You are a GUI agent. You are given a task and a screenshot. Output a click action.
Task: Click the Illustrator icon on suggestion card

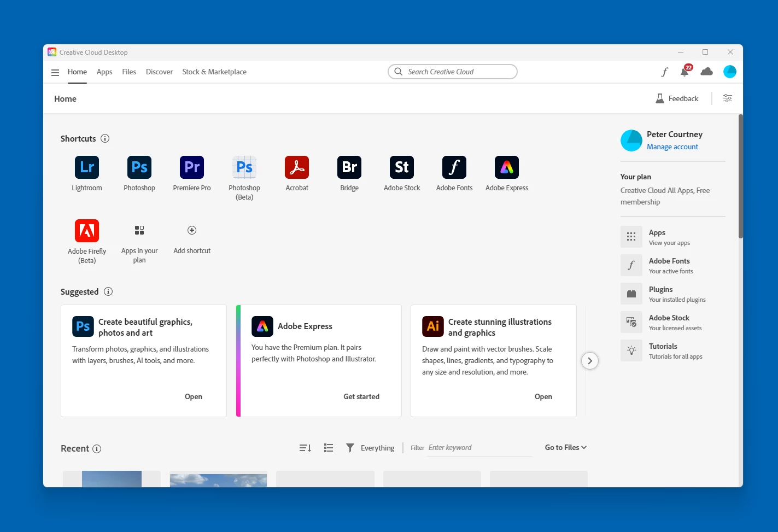[433, 326]
